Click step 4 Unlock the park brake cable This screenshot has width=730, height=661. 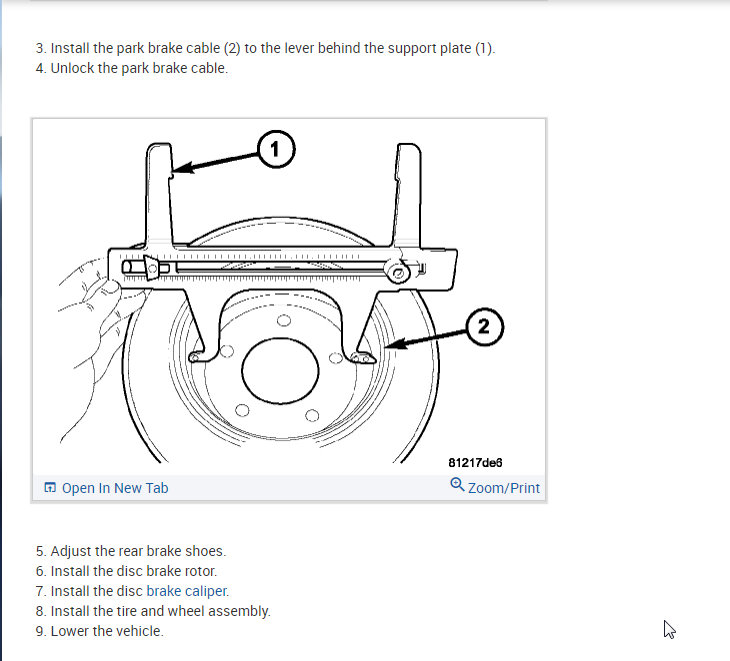click(x=132, y=68)
